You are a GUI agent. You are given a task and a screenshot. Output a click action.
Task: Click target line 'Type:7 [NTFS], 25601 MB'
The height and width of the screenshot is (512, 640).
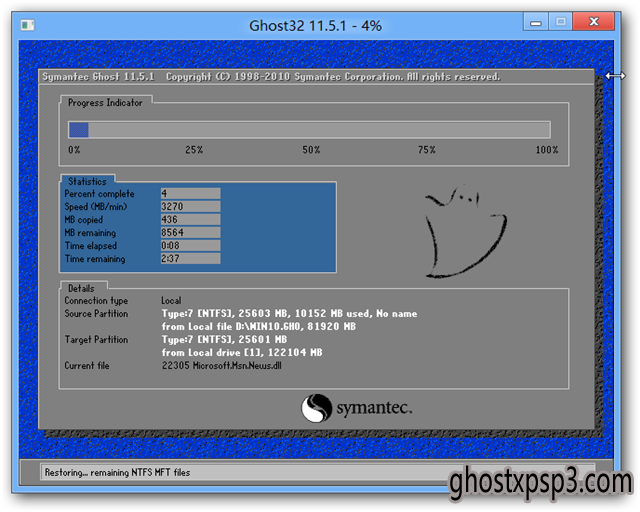click(224, 340)
